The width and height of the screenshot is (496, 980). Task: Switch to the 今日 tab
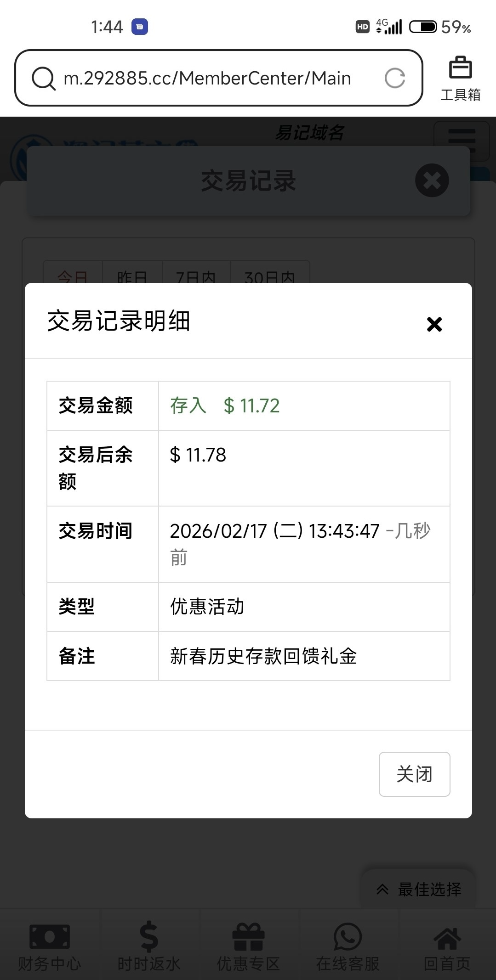73,275
